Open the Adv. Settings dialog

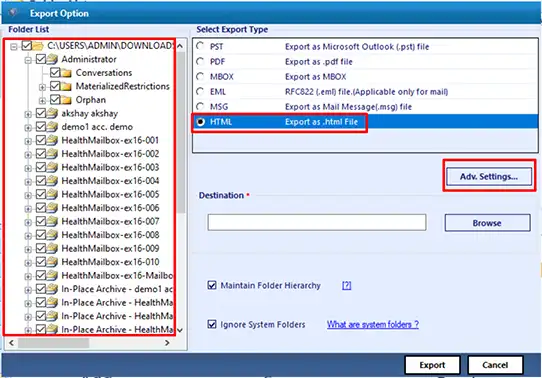coord(489,177)
